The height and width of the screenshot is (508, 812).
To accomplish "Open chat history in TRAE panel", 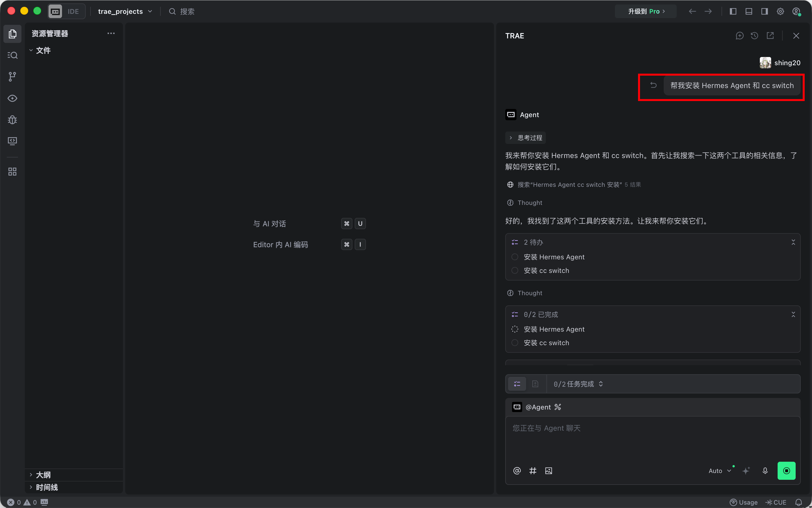I will (x=754, y=36).
